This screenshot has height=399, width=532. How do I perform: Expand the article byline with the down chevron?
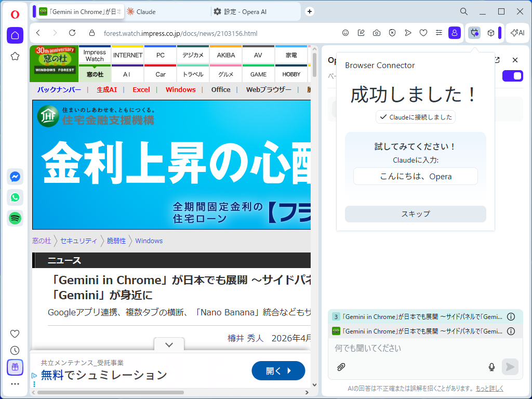coord(168,344)
